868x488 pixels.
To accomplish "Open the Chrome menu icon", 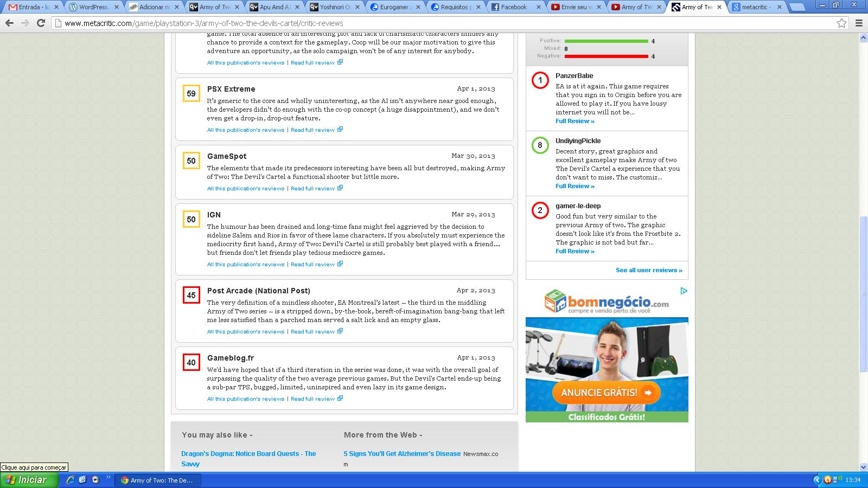I will 859,23.
